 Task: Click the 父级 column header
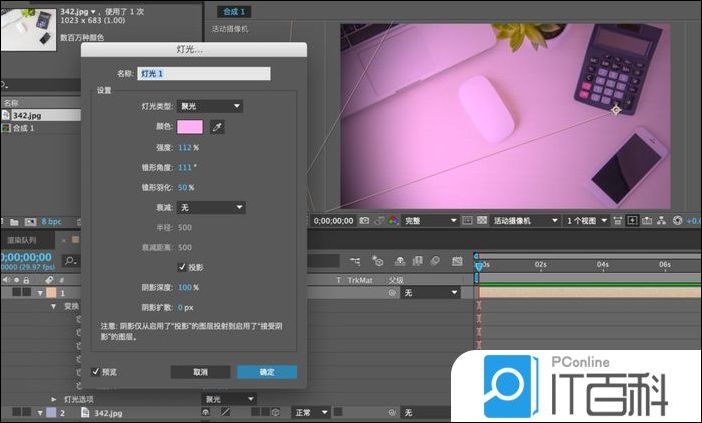[x=396, y=280]
